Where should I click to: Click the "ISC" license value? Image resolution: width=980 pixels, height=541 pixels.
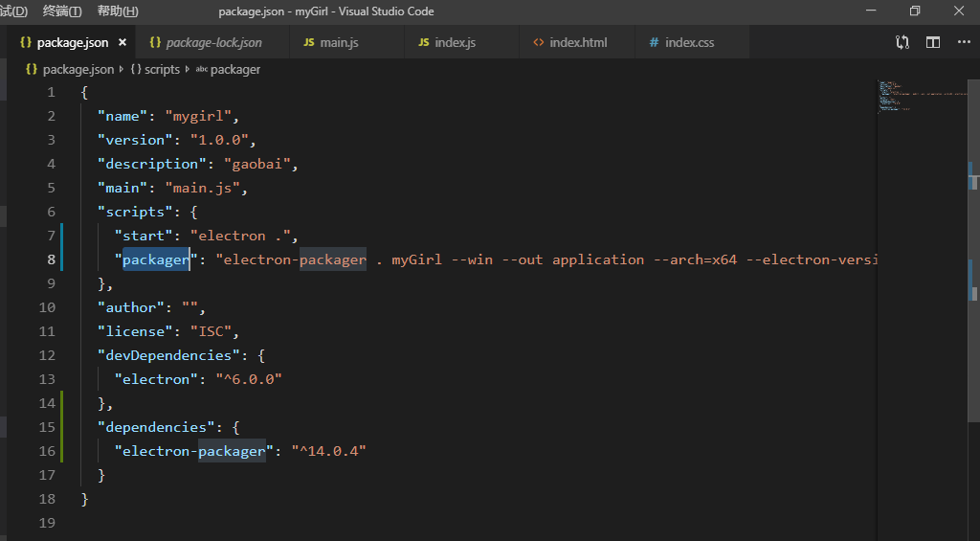pos(211,331)
